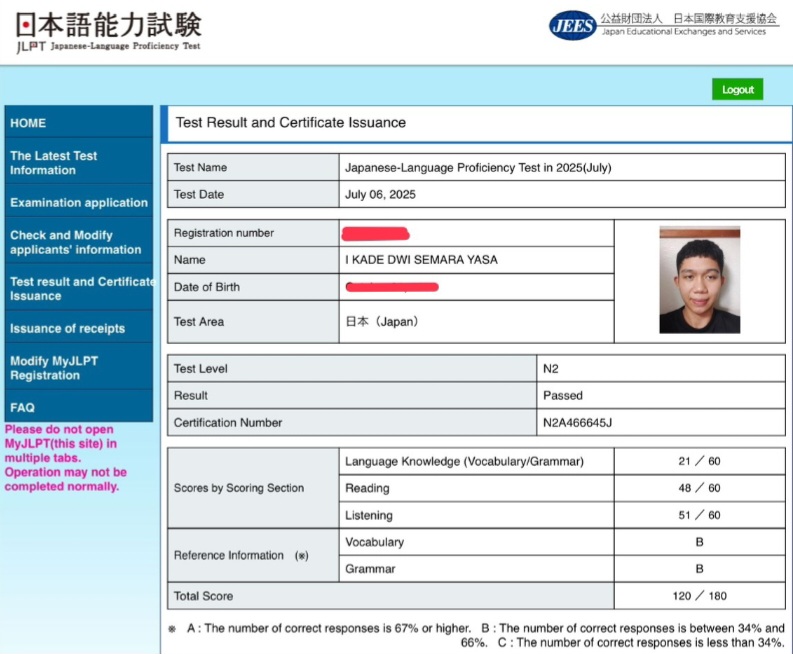Open The Latest Test Information page
The width and height of the screenshot is (793, 654).
pos(78,162)
